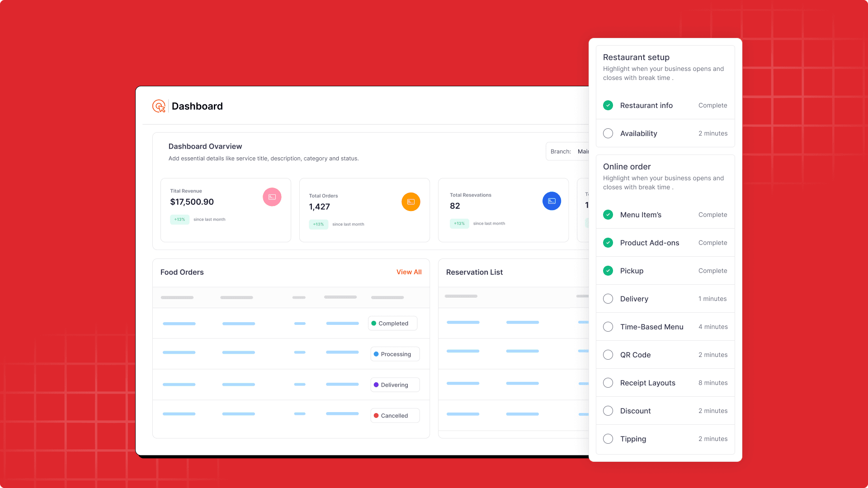Open the Product Add-ons step

[x=665, y=243]
